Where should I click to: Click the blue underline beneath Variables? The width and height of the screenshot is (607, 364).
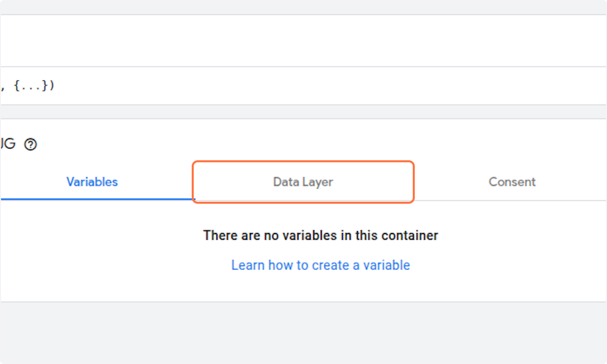click(97, 199)
